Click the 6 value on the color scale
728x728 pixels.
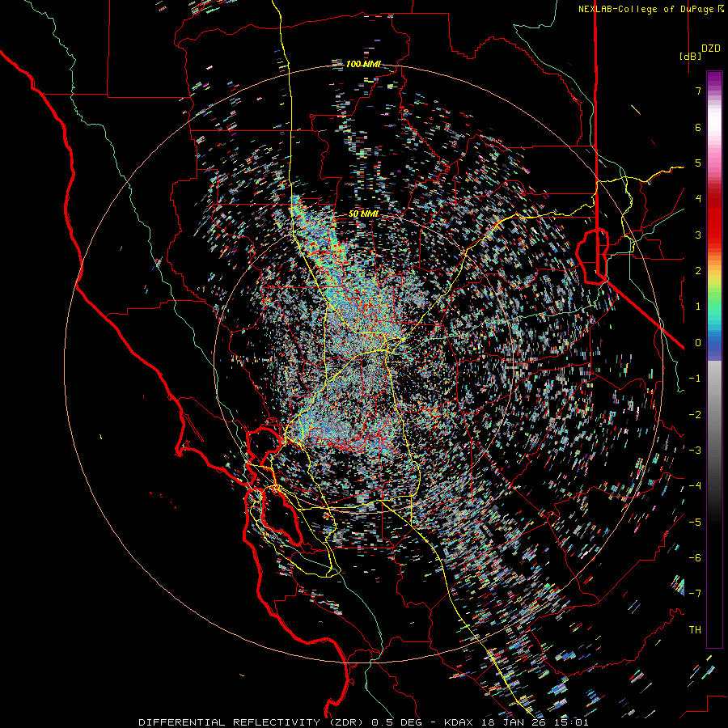698,127
